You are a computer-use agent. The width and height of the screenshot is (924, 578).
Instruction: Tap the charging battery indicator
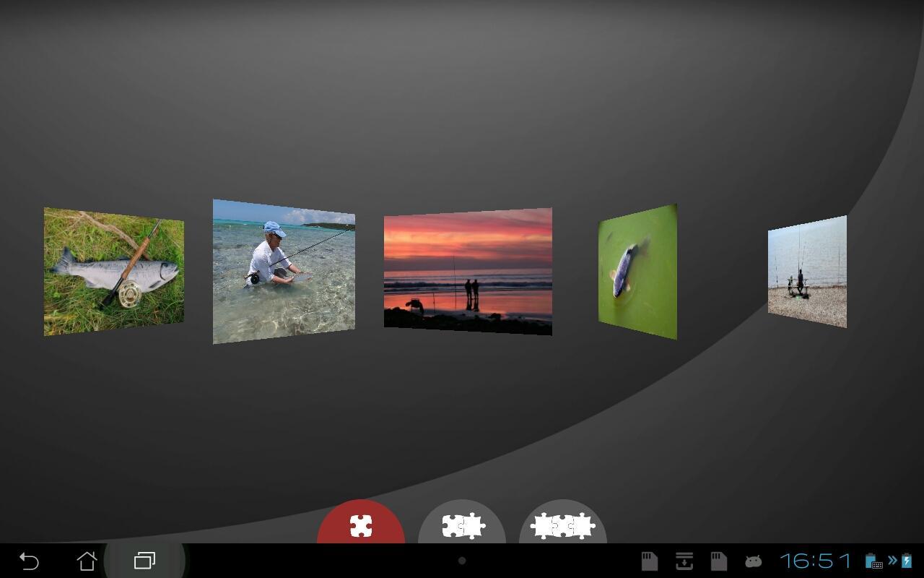pos(907,561)
